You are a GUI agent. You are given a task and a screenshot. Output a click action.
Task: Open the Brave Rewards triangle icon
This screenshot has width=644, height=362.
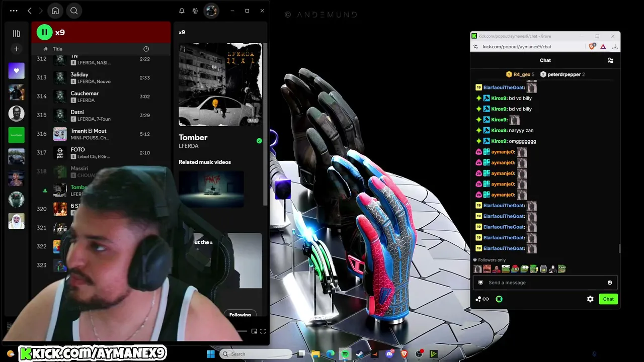pyautogui.click(x=603, y=47)
